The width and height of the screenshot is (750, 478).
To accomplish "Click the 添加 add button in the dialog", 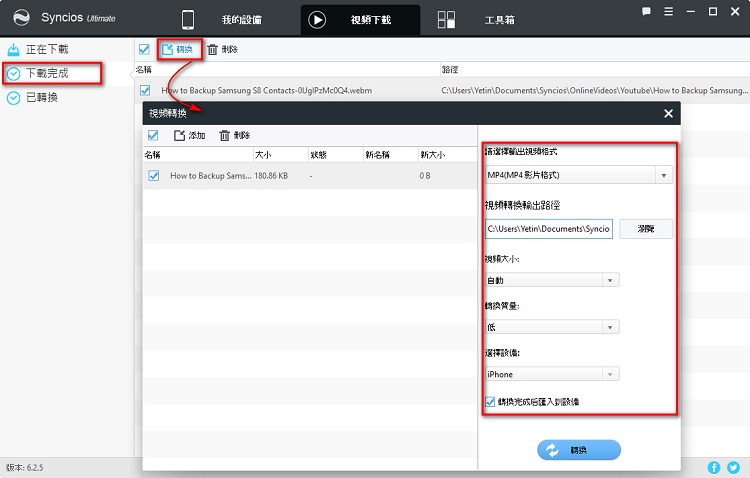I will point(189,135).
